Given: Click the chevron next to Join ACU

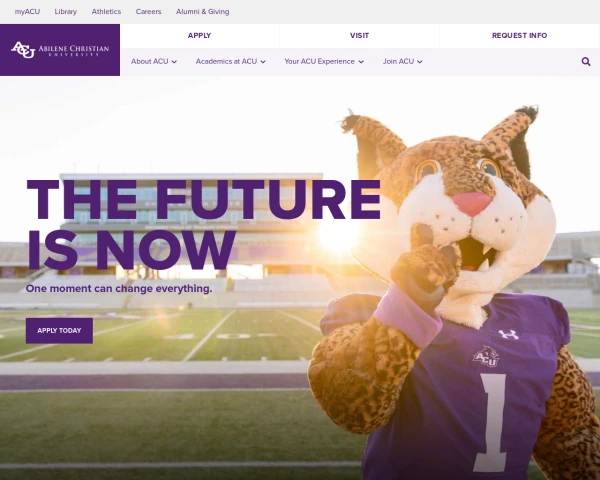Looking at the screenshot, I should coord(420,62).
